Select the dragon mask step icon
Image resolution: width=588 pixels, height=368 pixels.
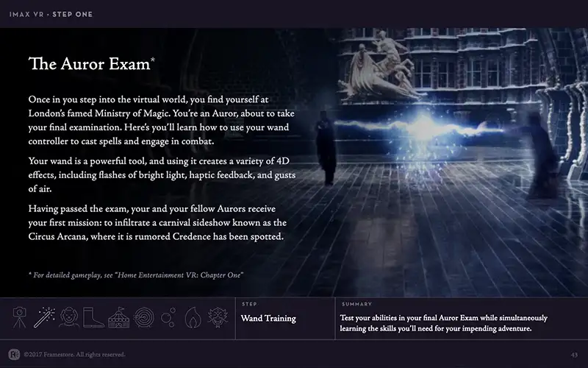point(218,317)
